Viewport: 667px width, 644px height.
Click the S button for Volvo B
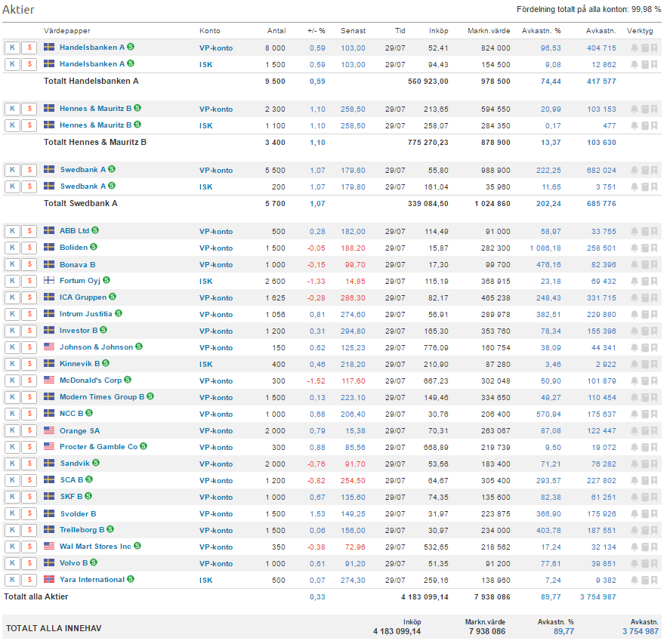[29, 564]
